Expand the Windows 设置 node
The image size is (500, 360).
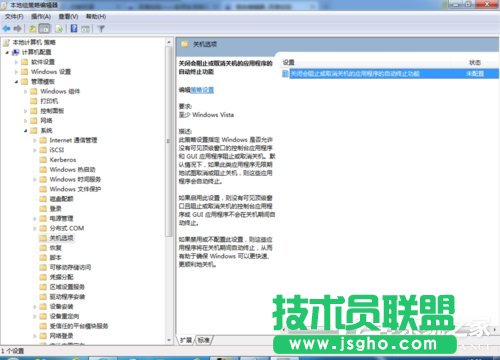tap(16, 72)
